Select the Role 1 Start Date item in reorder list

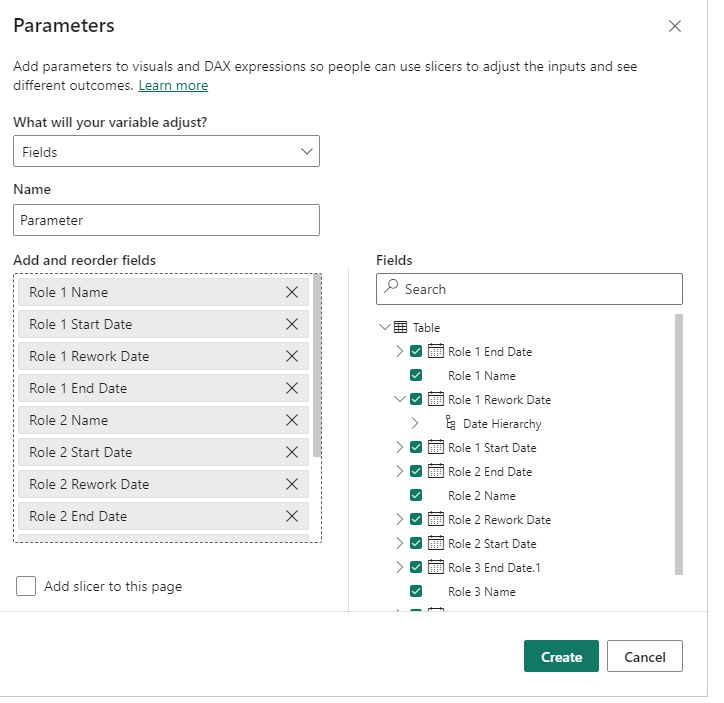click(163, 324)
